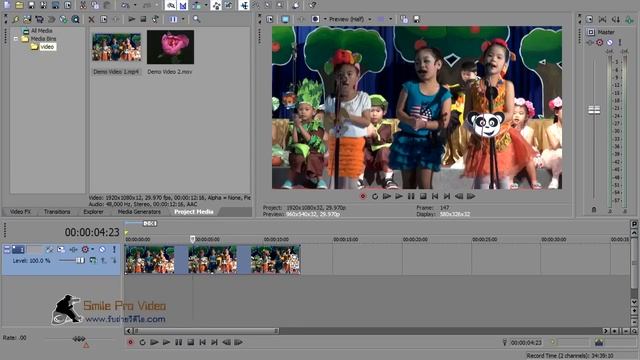Adjust the Master volume fader
This screenshot has width=640, height=360.
point(594,110)
